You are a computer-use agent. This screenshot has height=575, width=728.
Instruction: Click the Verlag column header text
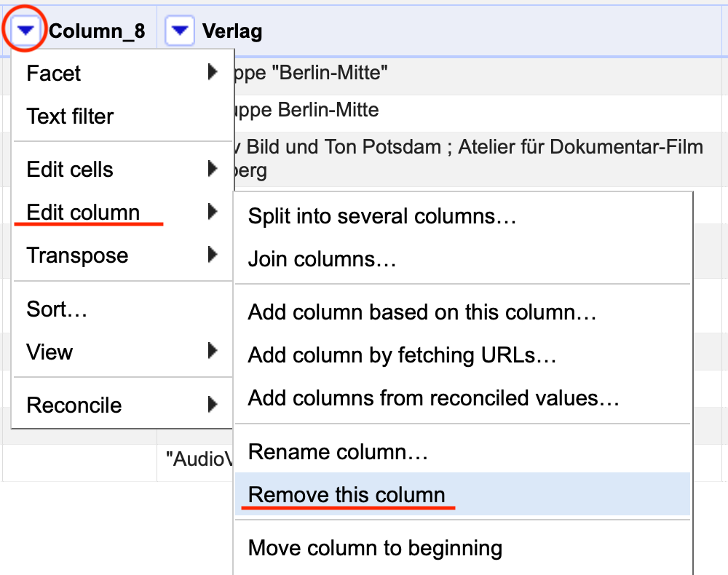232,31
